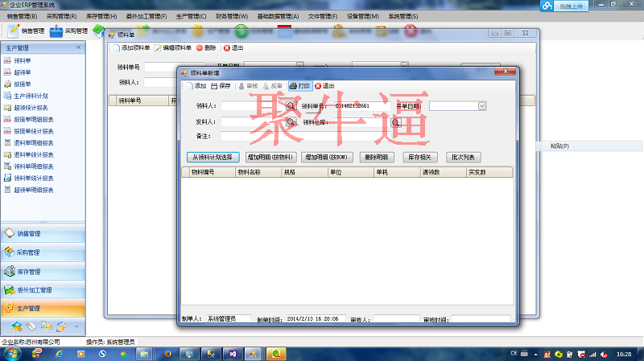
Task: Open the 领料单 sidebar item icon
Action: click(x=7, y=61)
